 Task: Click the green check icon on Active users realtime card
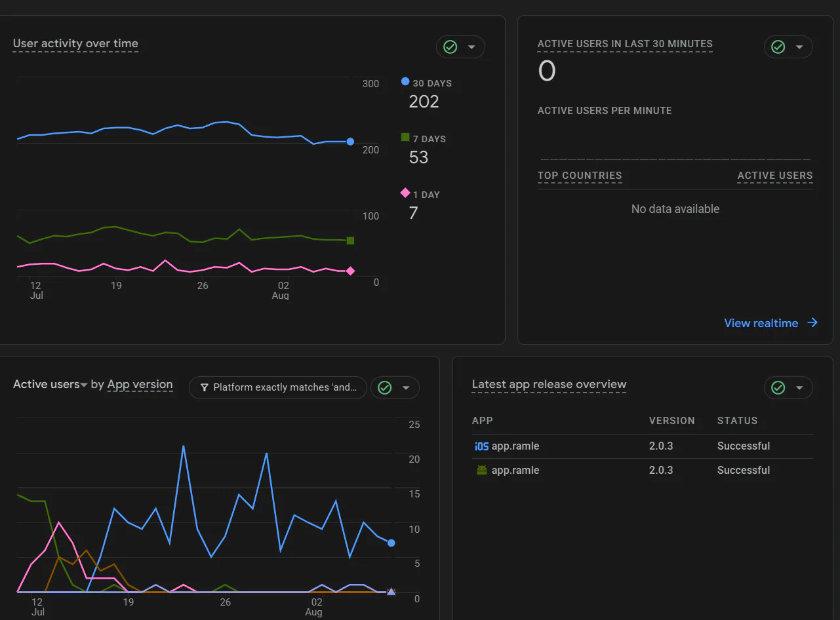tap(778, 47)
